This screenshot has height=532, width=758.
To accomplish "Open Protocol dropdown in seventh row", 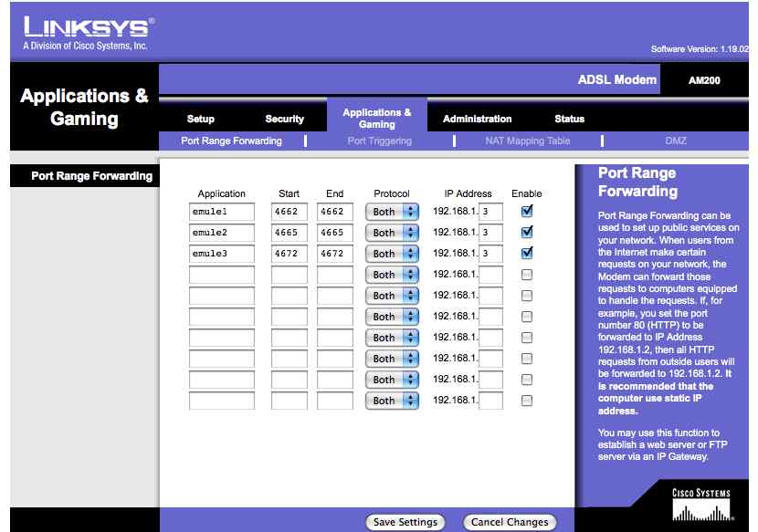I will [x=392, y=338].
